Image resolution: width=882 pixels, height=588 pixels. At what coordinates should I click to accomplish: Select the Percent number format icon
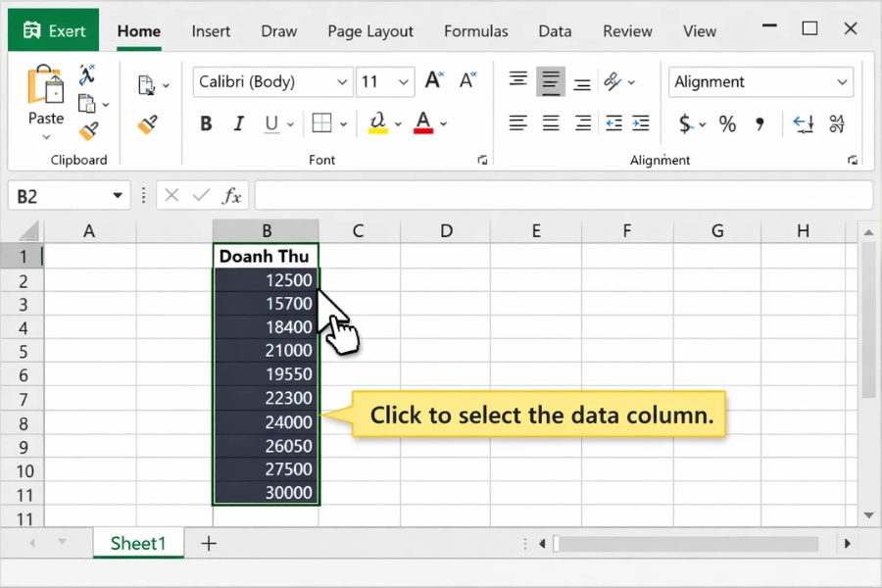(727, 124)
